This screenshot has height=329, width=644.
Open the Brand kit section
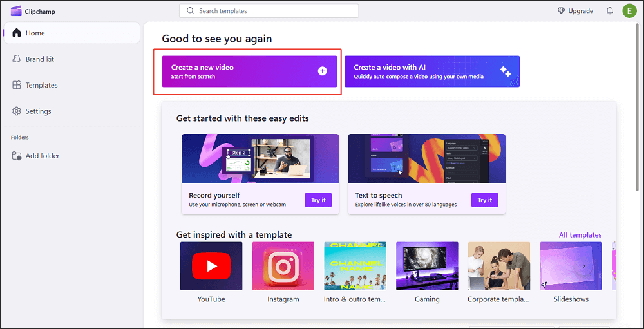tap(72, 59)
